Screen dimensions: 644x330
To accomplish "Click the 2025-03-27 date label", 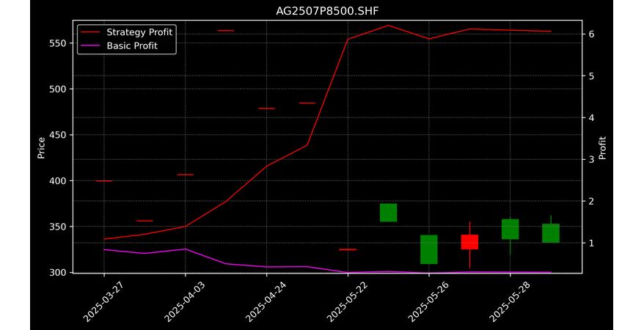I will point(103,301).
